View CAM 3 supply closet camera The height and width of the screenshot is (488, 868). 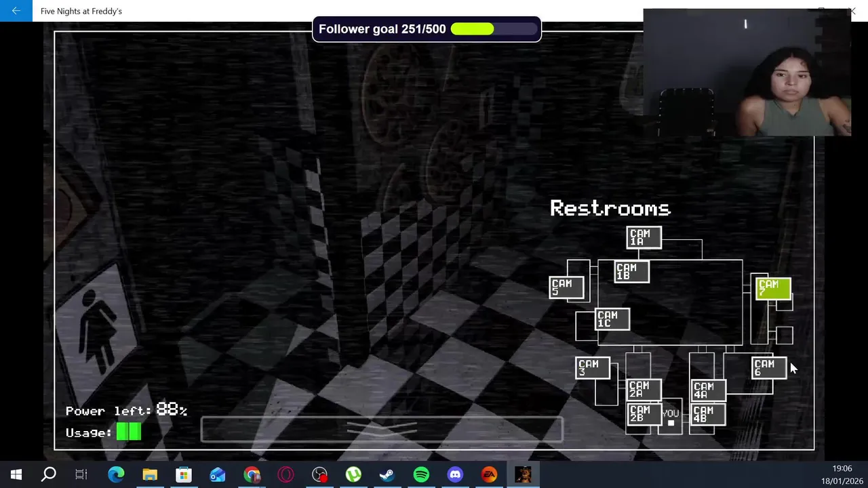[x=593, y=368]
